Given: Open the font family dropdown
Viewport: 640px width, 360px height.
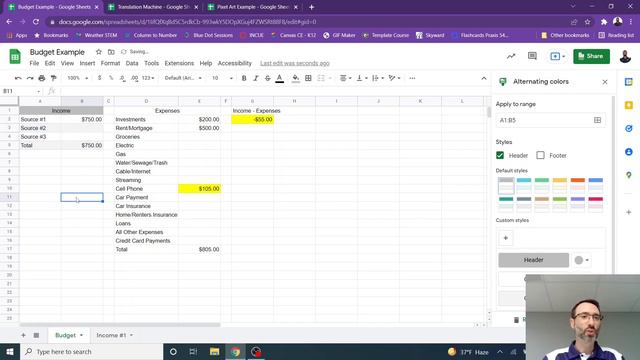Looking at the screenshot, I should pyautogui.click(x=183, y=78).
